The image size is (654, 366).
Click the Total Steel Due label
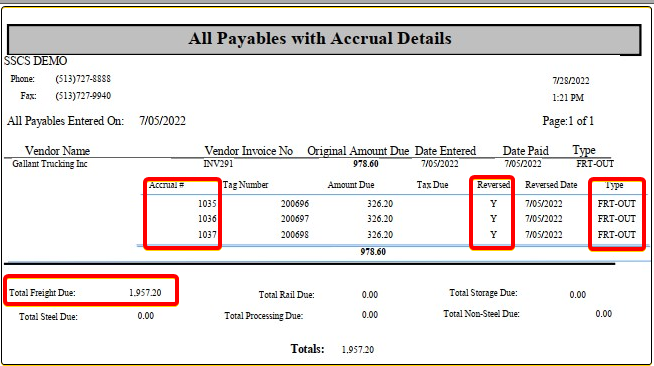coord(48,317)
